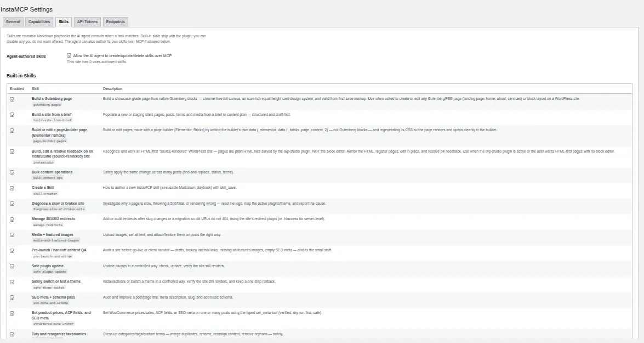Select the 'How to author a new InstaMCP skill' description
Image resolution: width=644 pixels, height=343 pixels.
(169, 188)
